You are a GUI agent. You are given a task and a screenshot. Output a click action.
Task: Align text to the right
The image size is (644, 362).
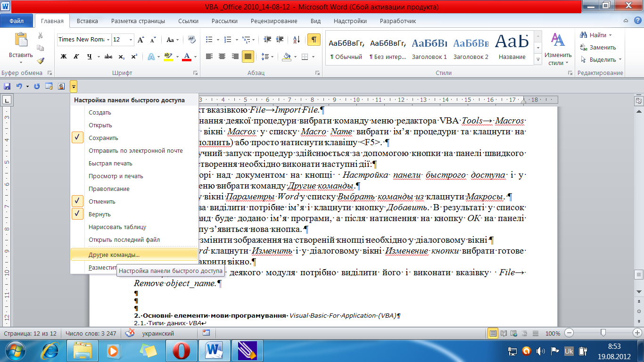click(235, 57)
